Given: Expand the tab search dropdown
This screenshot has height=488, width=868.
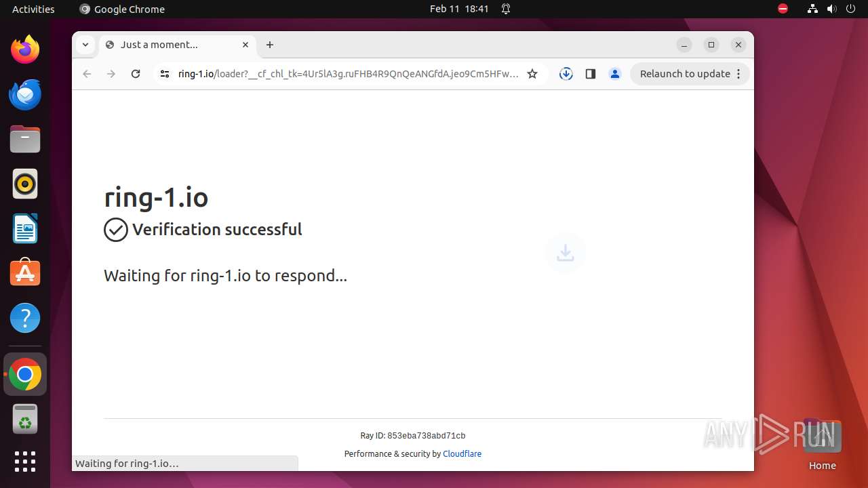Looking at the screenshot, I should pyautogui.click(x=85, y=45).
